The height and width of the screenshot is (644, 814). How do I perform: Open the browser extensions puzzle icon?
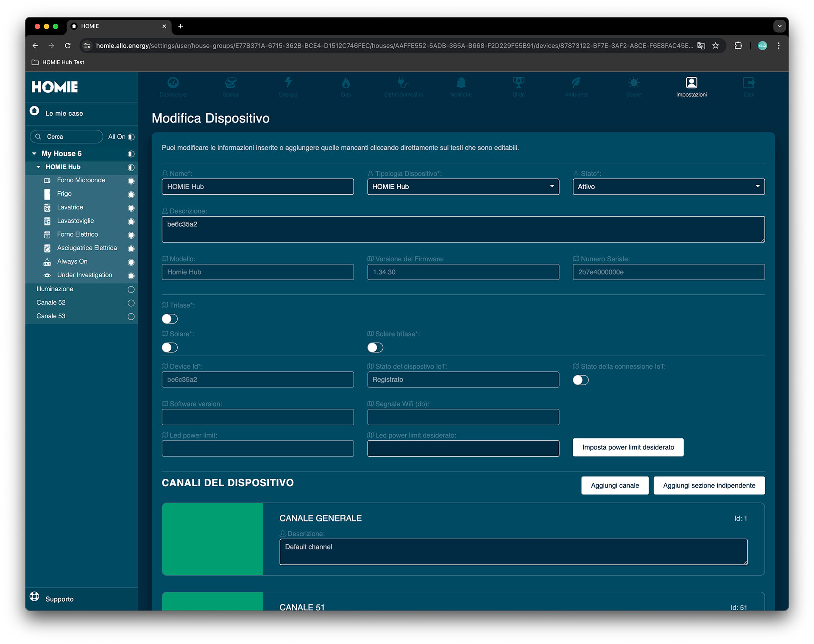click(x=738, y=45)
